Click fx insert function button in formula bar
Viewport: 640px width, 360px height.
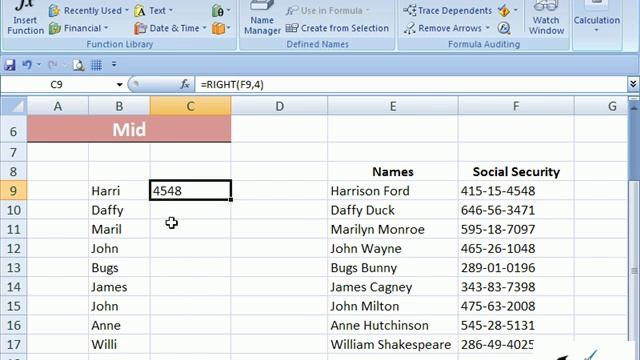[x=185, y=84]
